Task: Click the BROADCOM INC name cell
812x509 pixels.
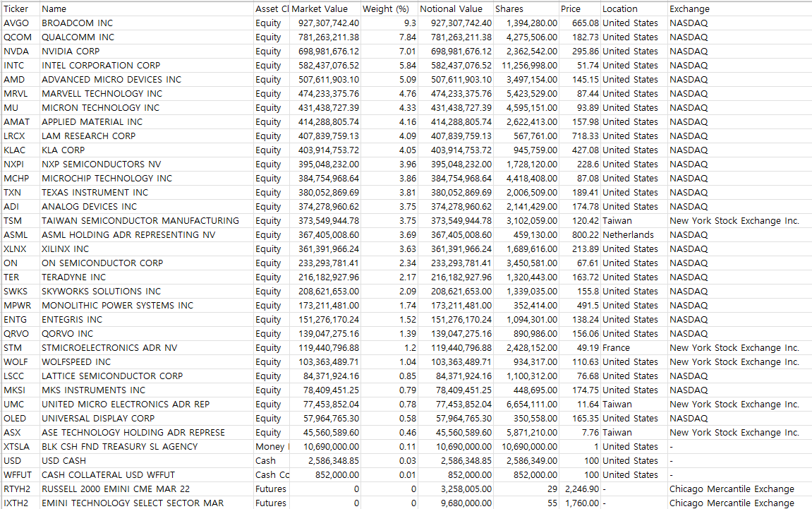Action: [x=147, y=23]
